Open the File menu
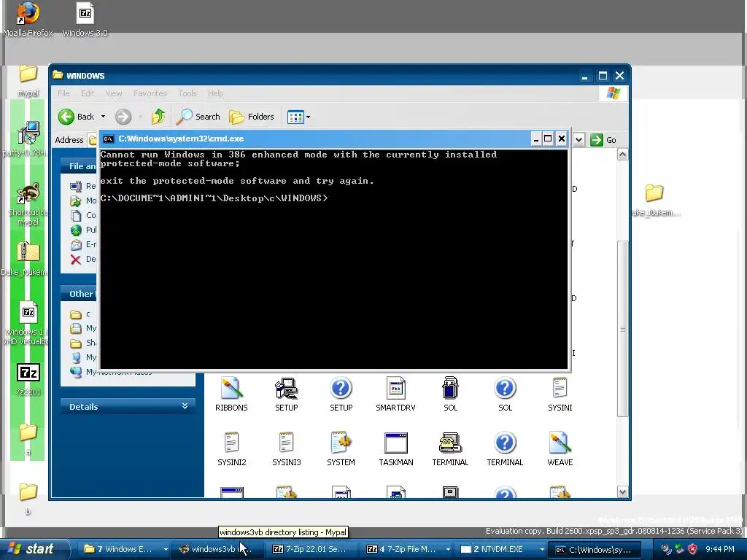 pyautogui.click(x=63, y=93)
